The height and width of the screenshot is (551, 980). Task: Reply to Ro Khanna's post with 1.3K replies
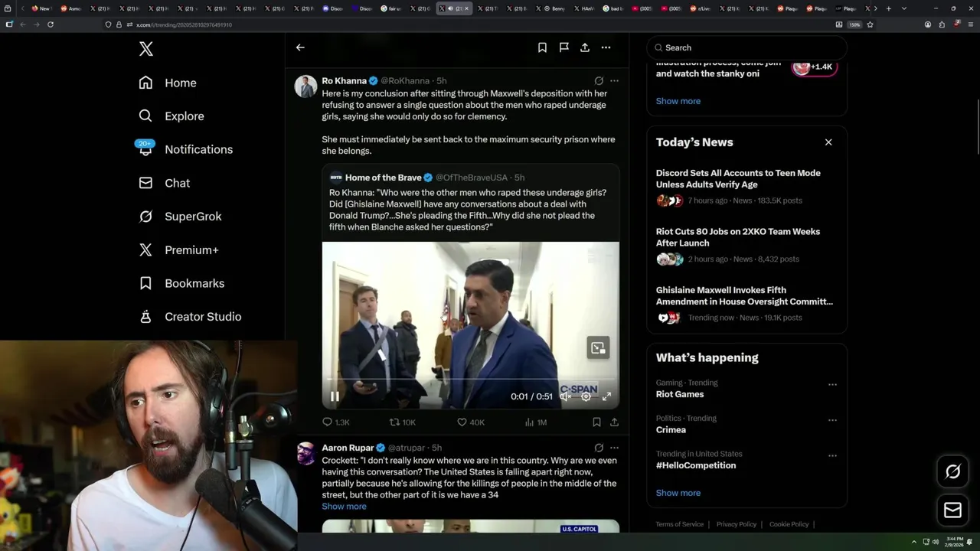pos(336,422)
